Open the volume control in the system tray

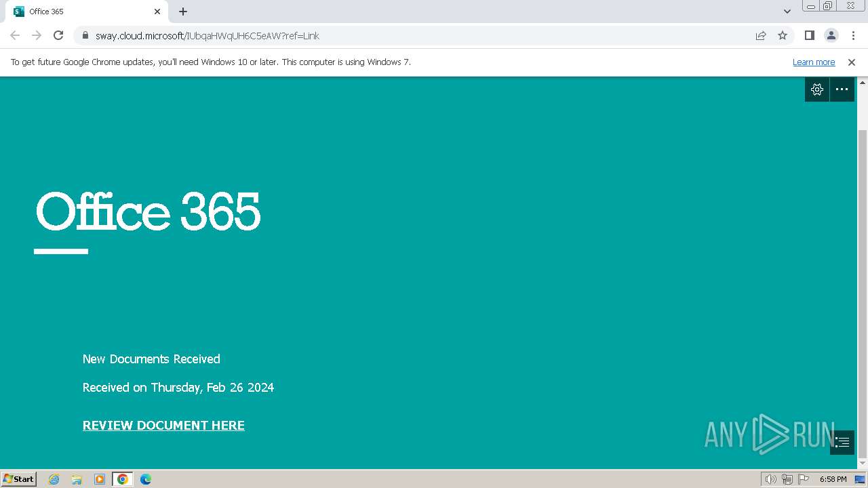771,479
